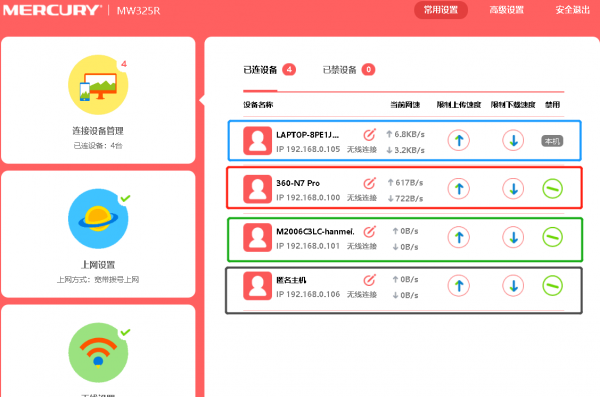The image size is (600, 397).
Task: Open the 高级设置 tab
Action: (x=506, y=10)
